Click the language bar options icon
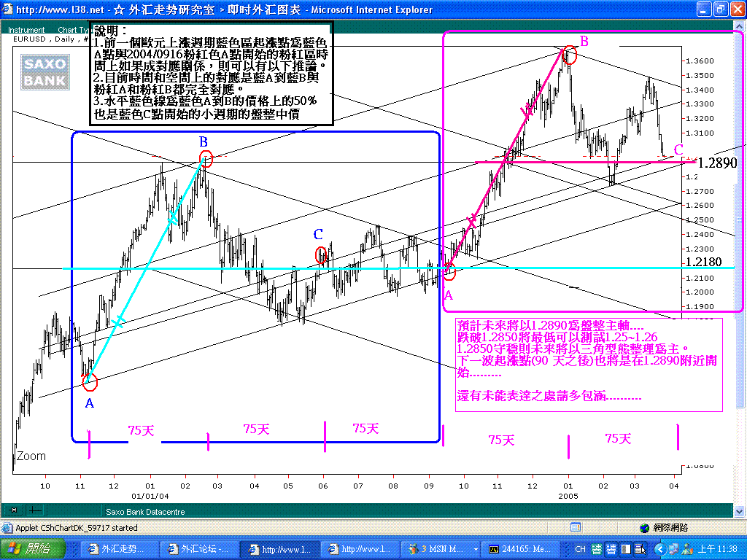This screenshot has width=747, height=560. point(640,549)
